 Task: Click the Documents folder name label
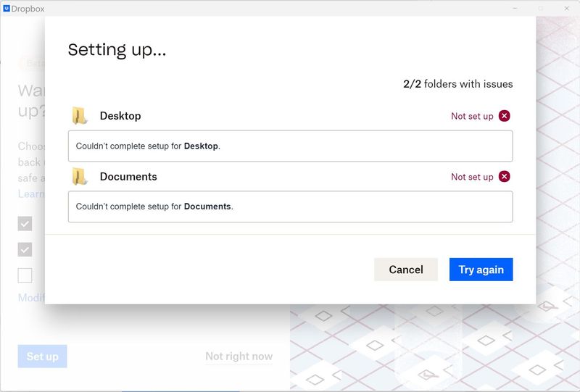click(x=128, y=177)
